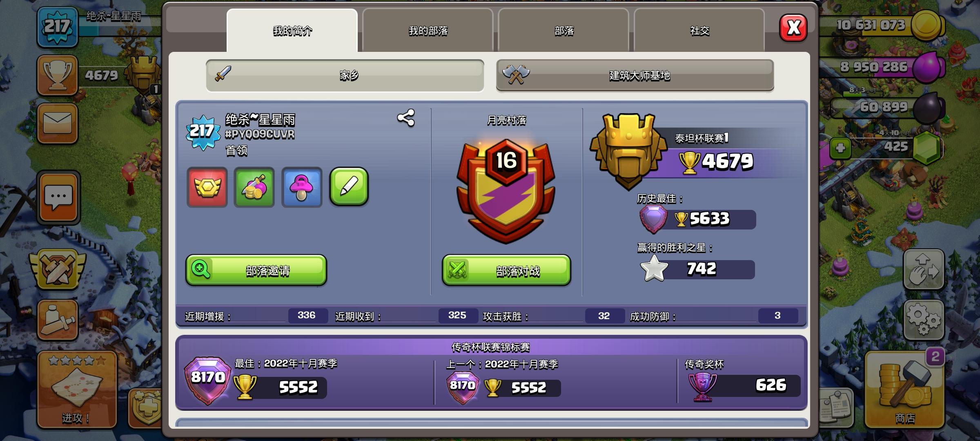Screen dimensions: 980x441
Task: Select the green loot and sword label
Action: point(254,187)
